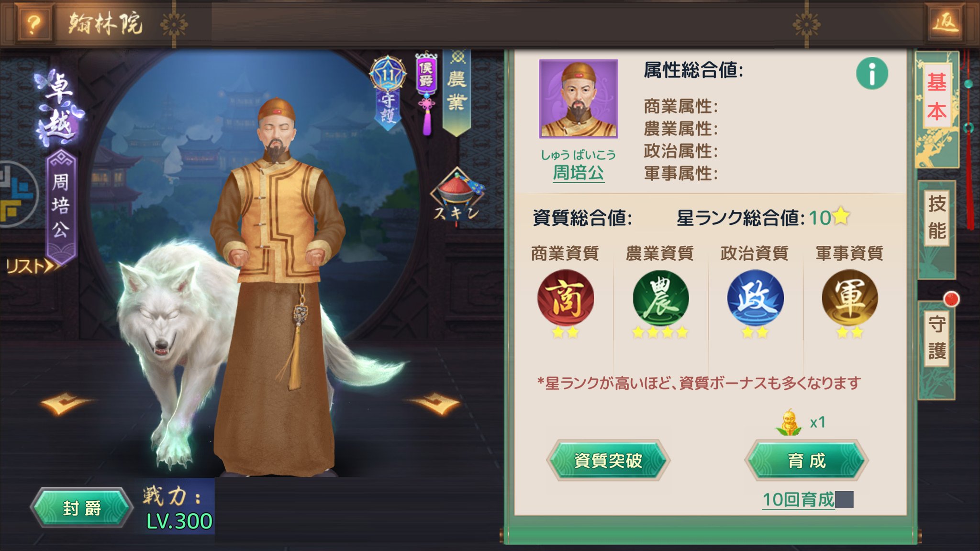Select the red 商 commerce aptitude icon
This screenshot has height=551, width=980.
[x=565, y=298]
